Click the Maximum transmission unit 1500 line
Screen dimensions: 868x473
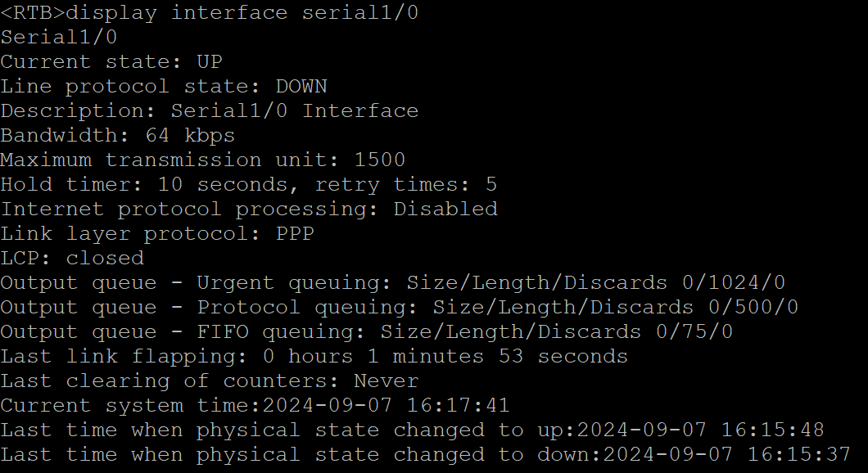point(203,160)
